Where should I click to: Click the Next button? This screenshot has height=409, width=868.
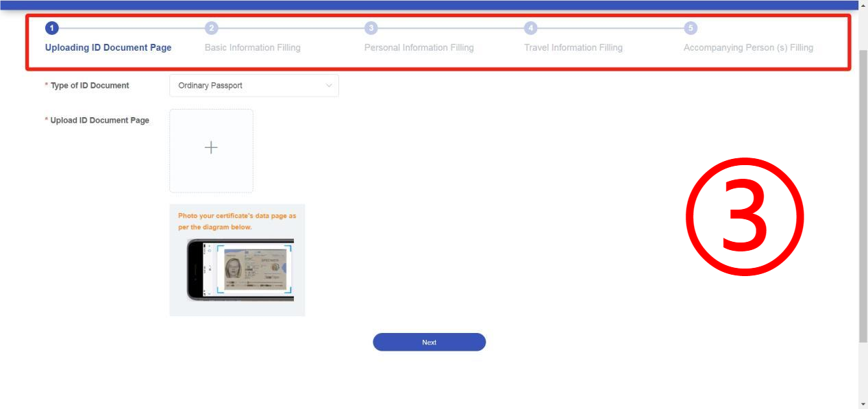tap(430, 342)
